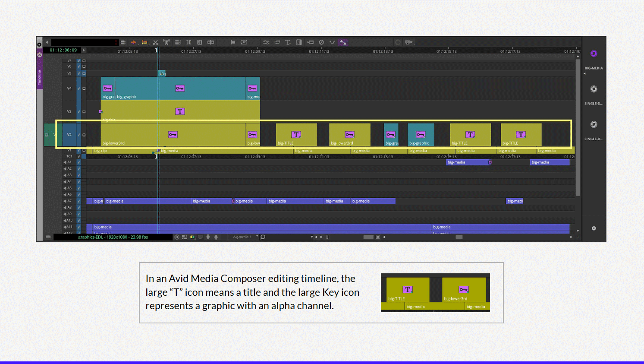Toggle the V2 track monitor box
Screen dimensions: 644x364
click(84, 135)
